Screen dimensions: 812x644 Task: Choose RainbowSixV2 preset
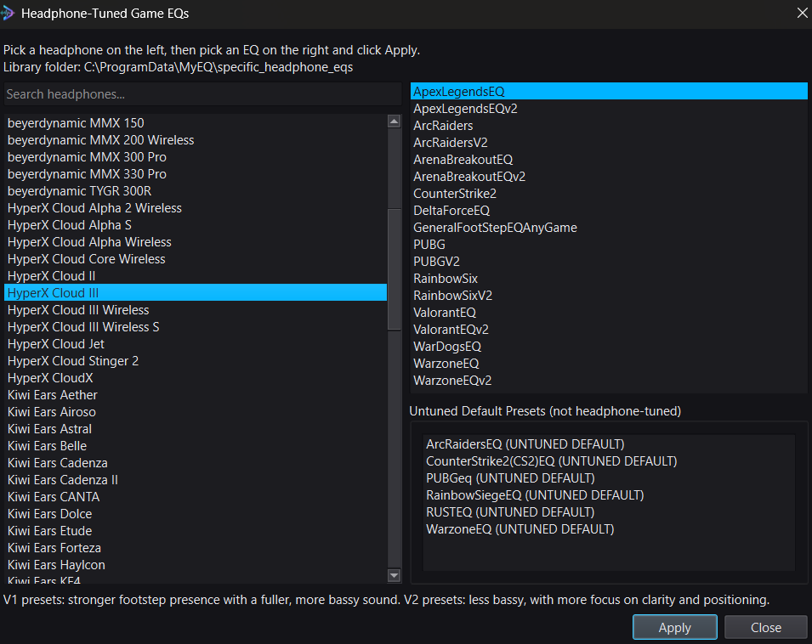[x=609, y=296]
